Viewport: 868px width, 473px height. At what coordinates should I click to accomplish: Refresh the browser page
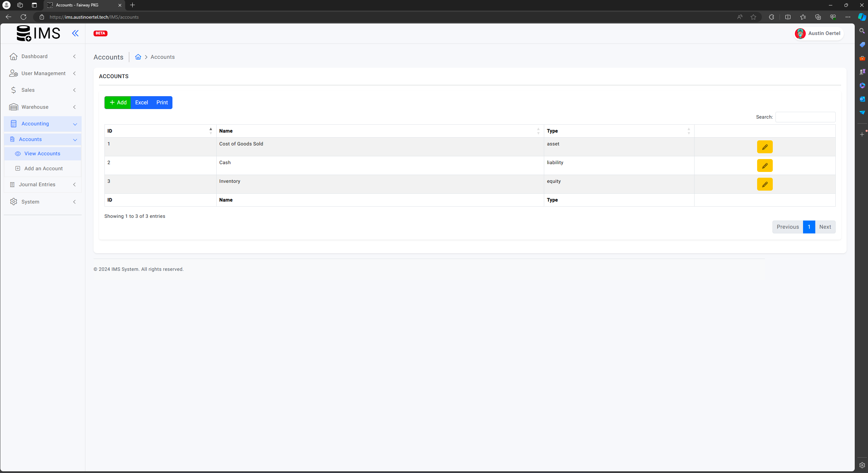click(x=23, y=17)
